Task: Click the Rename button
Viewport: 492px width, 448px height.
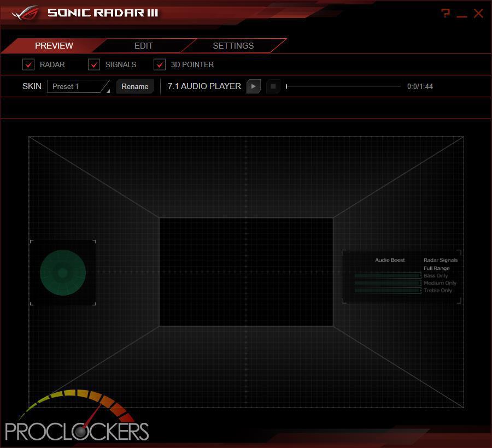Action: [x=135, y=86]
